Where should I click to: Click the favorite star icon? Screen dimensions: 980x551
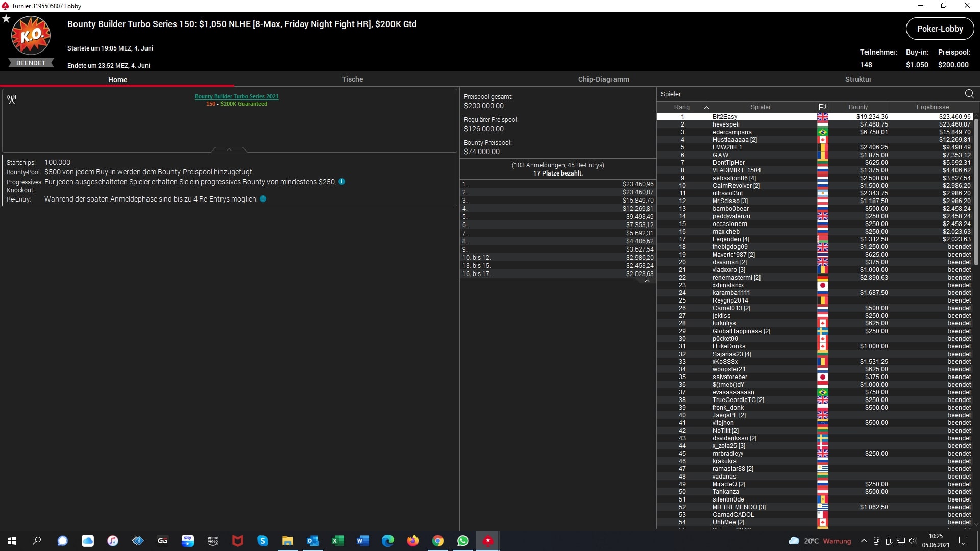click(x=6, y=19)
